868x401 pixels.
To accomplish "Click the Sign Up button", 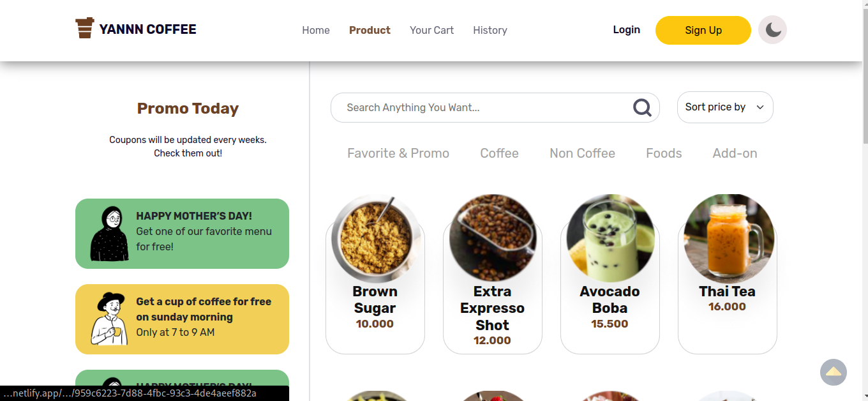I will point(703,30).
